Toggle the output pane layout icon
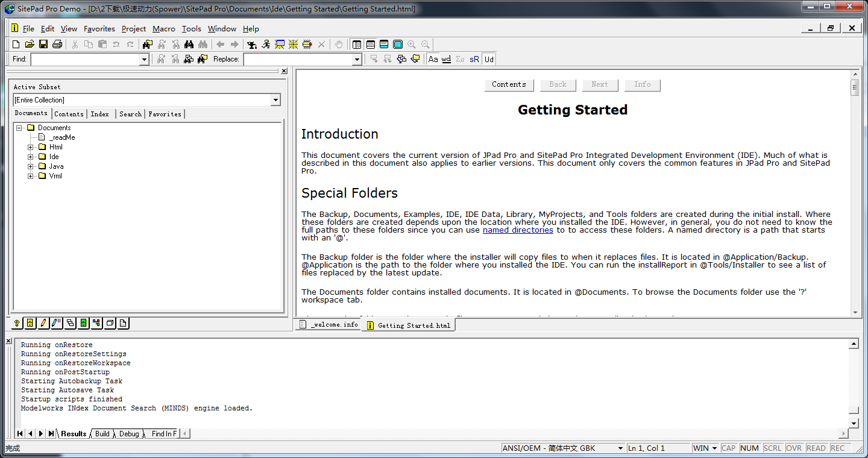Viewport: 868px width, 458px height. [x=371, y=45]
